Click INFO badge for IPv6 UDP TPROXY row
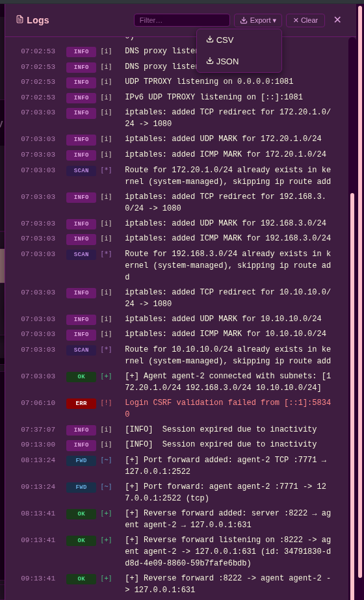The image size is (364, 600). (x=81, y=98)
